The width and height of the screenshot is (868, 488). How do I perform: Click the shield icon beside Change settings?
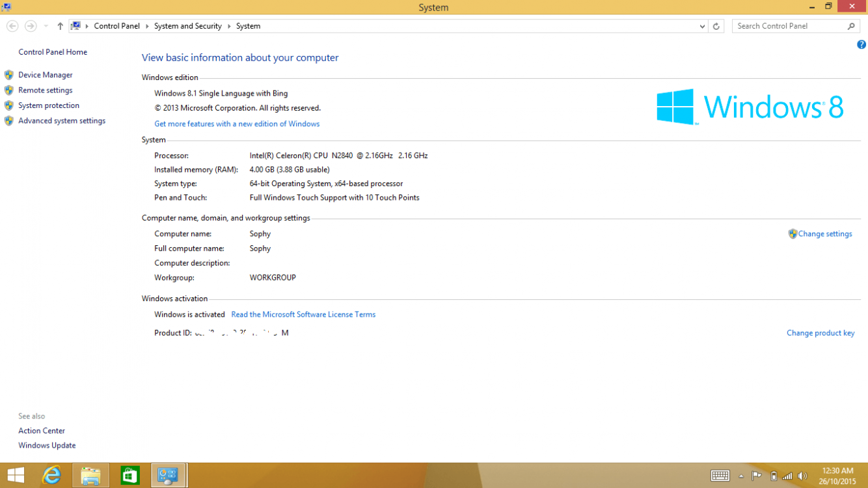click(793, 234)
